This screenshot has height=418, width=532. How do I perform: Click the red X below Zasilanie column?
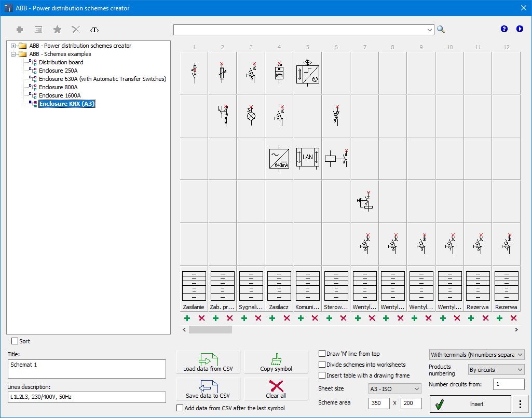click(x=201, y=318)
